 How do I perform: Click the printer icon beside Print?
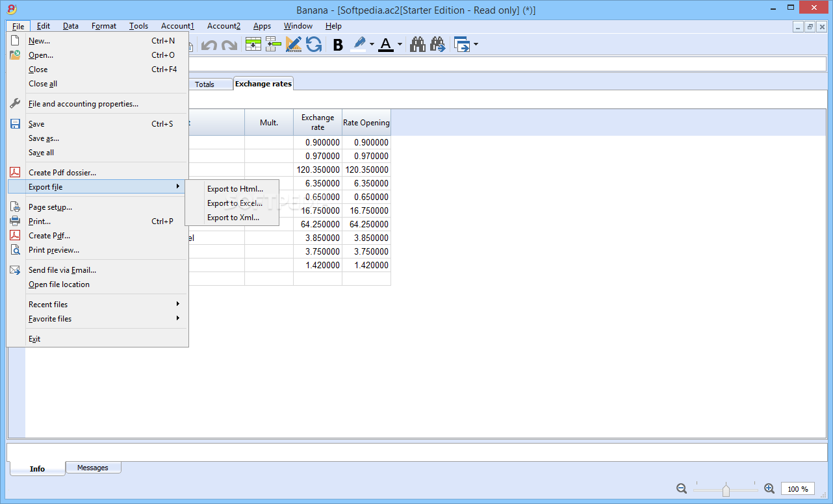tap(15, 221)
